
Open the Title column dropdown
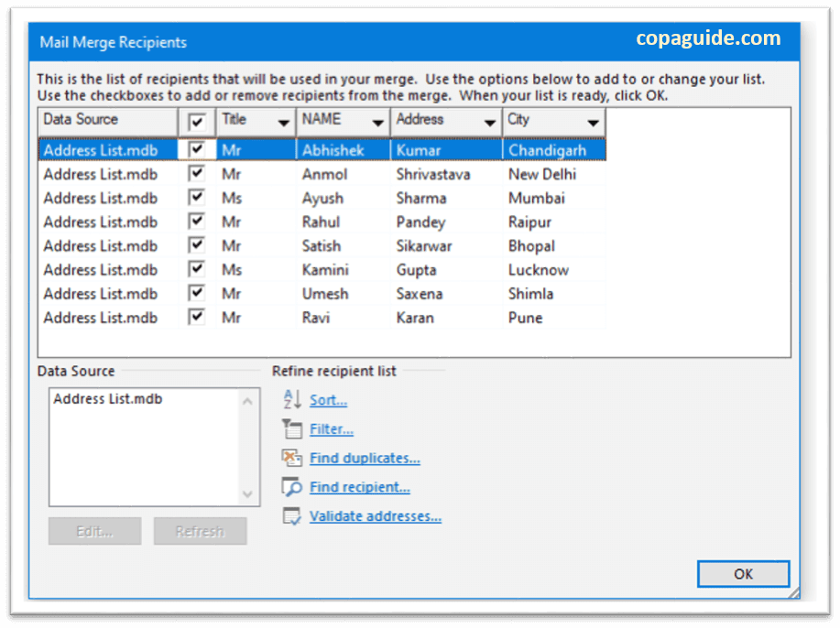pyautogui.click(x=283, y=121)
